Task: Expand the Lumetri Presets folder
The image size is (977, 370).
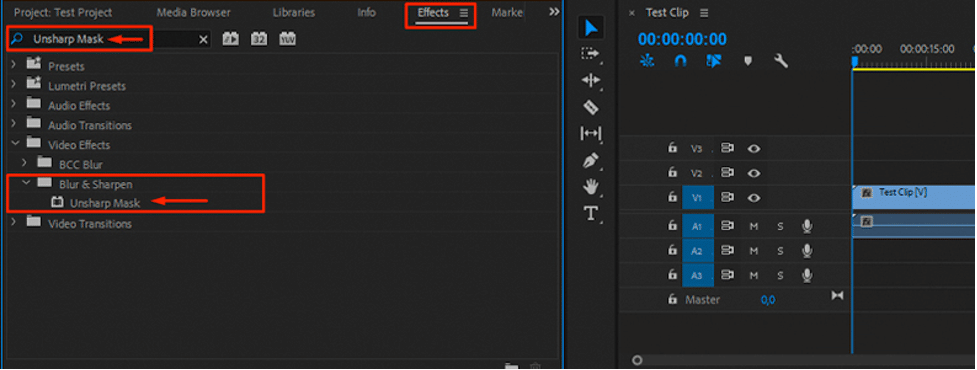Action: click(x=14, y=86)
